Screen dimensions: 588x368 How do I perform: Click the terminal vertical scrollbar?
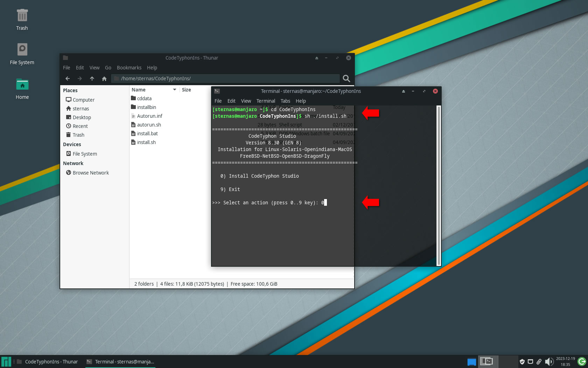pyautogui.click(x=439, y=186)
